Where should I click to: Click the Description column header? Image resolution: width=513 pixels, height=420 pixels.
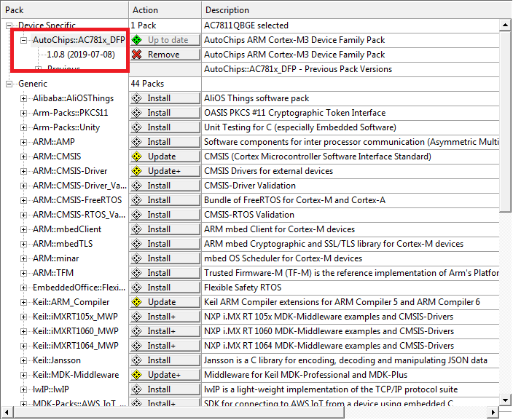[356, 10]
